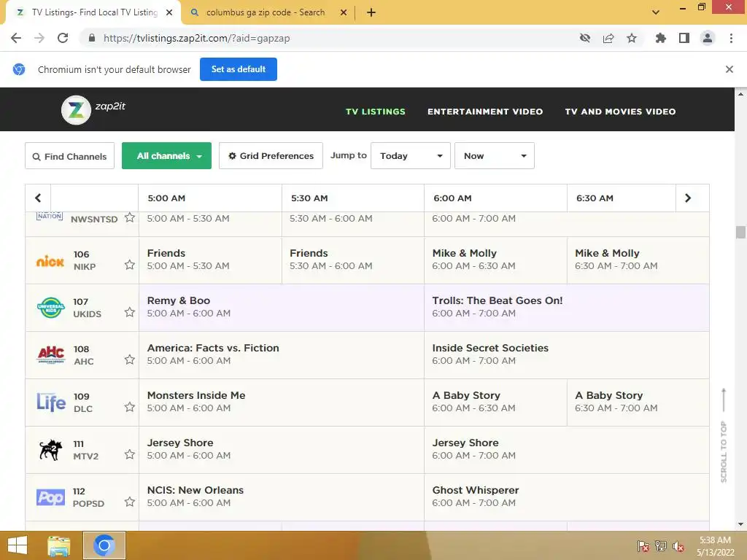Click the tracking blocked eye icon
747x560 pixels.
(x=585, y=38)
